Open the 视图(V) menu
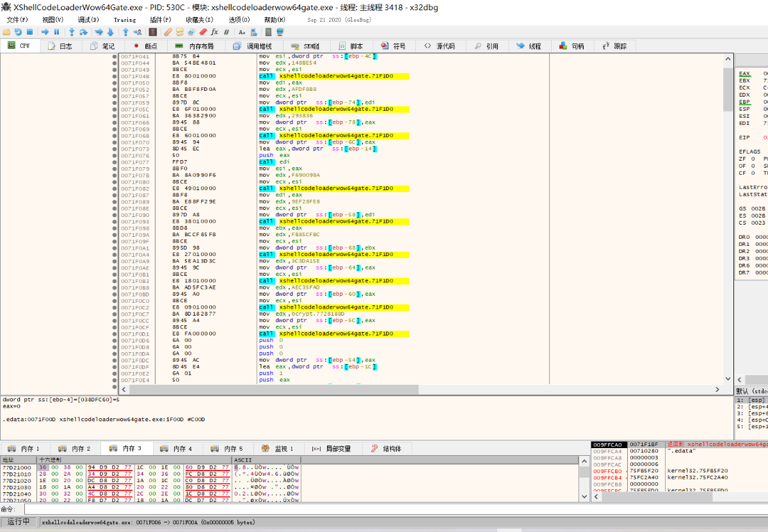The width and height of the screenshot is (768, 532). coord(52,20)
